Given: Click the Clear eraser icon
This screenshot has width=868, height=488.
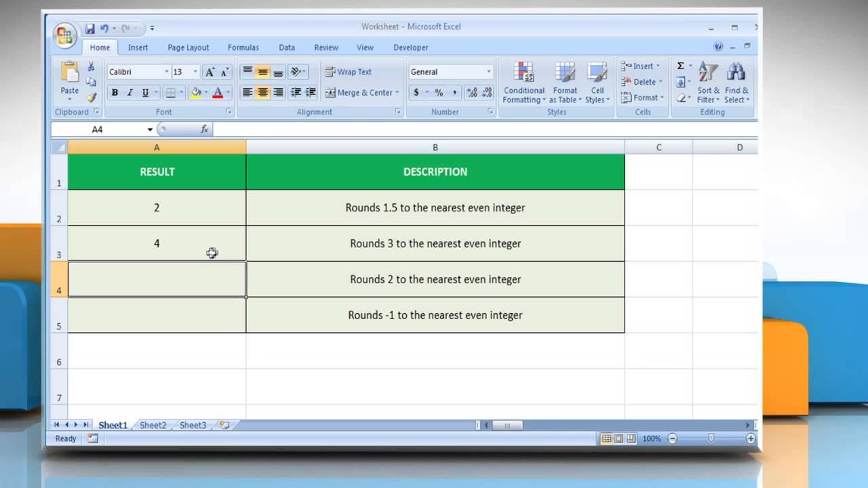Looking at the screenshot, I should pyautogui.click(x=680, y=98).
